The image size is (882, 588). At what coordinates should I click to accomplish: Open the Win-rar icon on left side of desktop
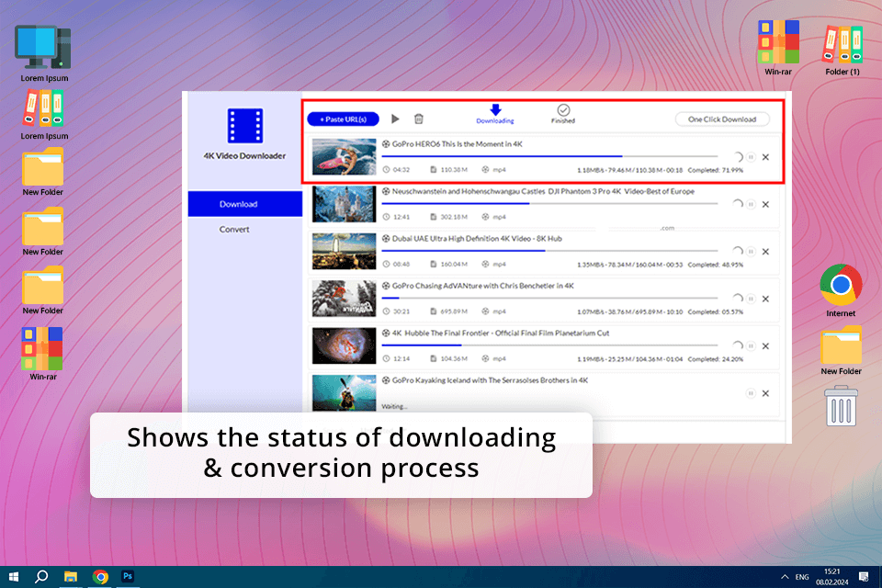(x=43, y=354)
